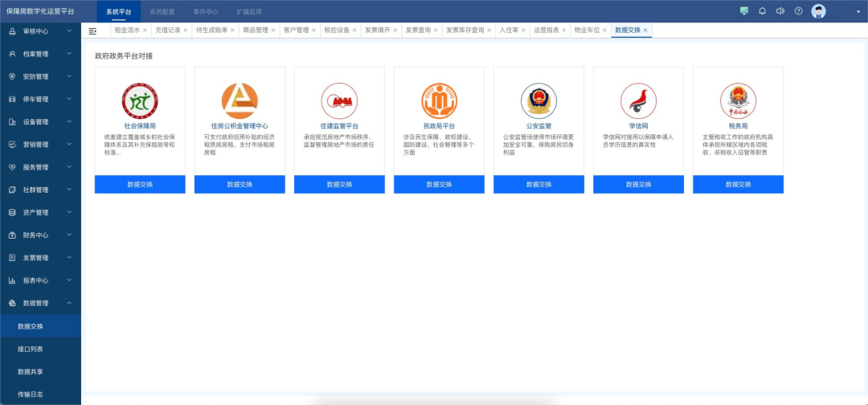The image size is (868, 405).
Task: Click the 公安监管 card title
Action: (538, 126)
